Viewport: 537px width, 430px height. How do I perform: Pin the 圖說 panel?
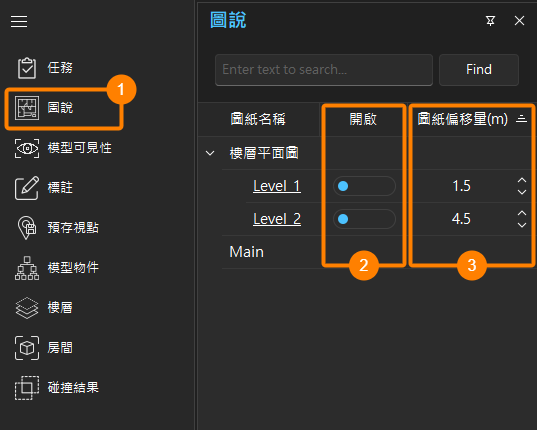pos(490,21)
